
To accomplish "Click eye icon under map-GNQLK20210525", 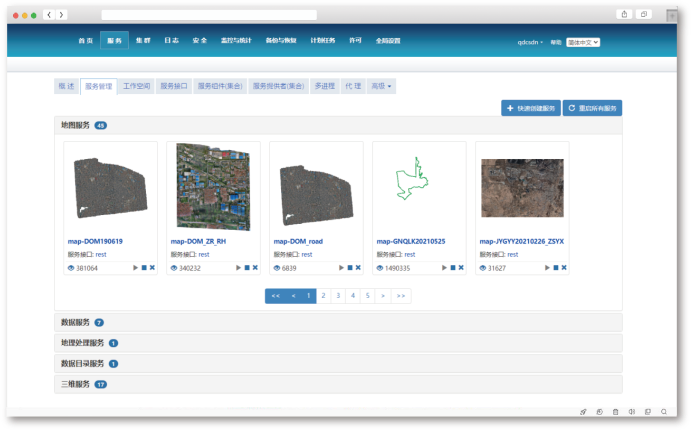I will pos(380,268).
